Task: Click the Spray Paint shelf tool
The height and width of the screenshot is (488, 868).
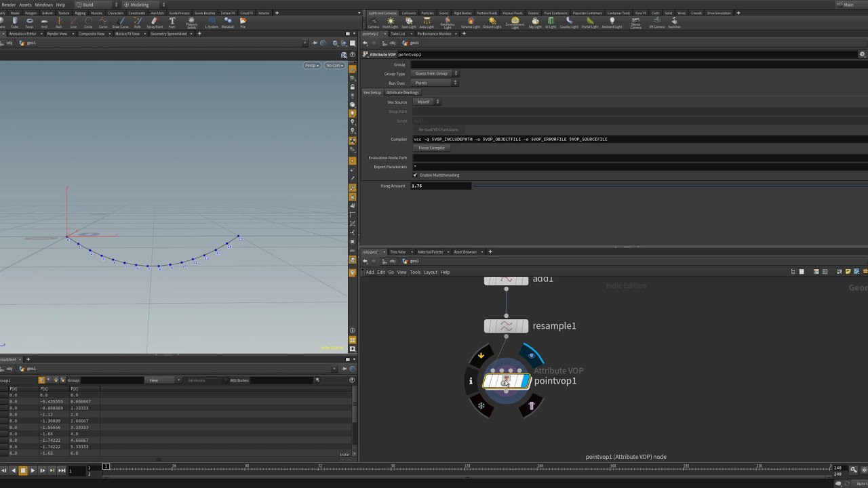Action: tap(155, 22)
